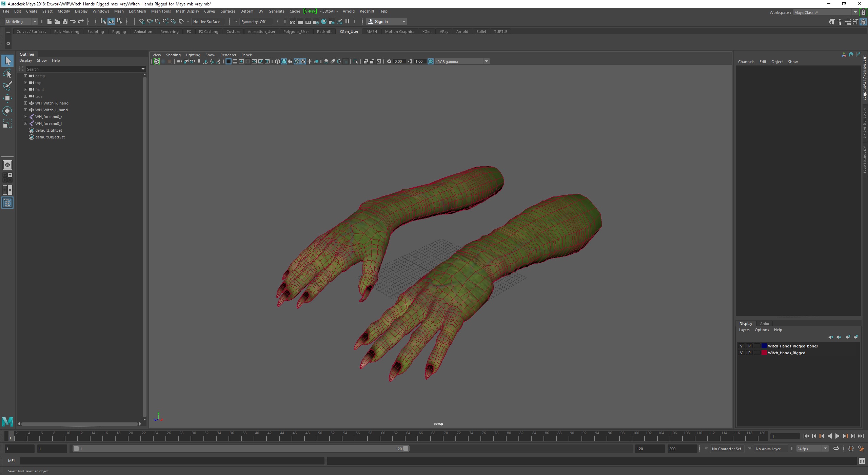Open Render Settings from status line
Image resolution: width=868 pixels, height=475 pixels.
pos(316,21)
